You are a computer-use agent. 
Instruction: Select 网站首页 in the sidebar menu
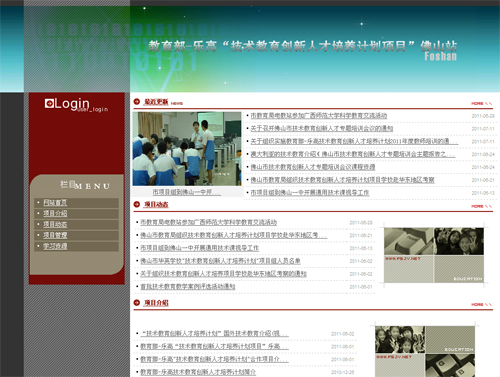(x=55, y=203)
